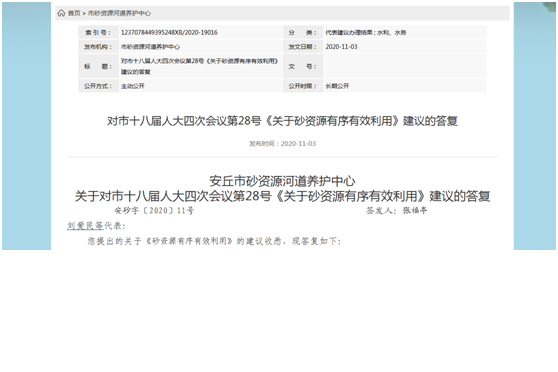Viewport: 558px width, 372px height.
Task: Open the 首页 breadcrumb link
Action: coord(74,14)
